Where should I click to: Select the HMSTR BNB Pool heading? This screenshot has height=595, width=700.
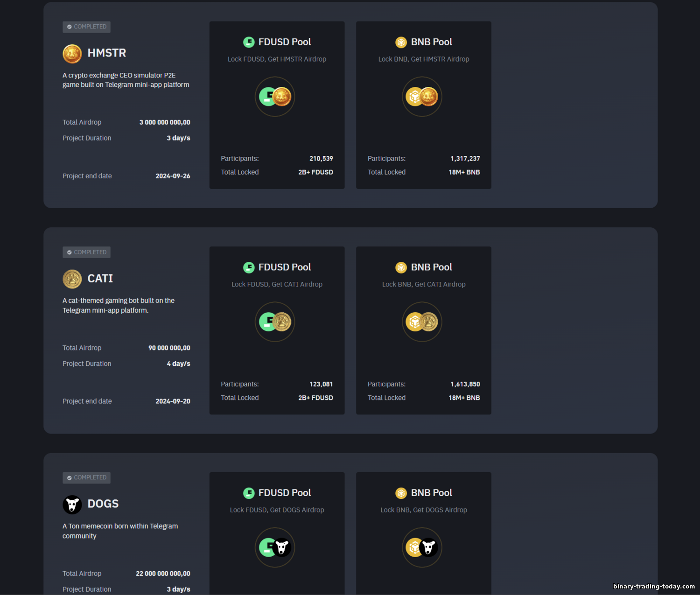coord(432,42)
